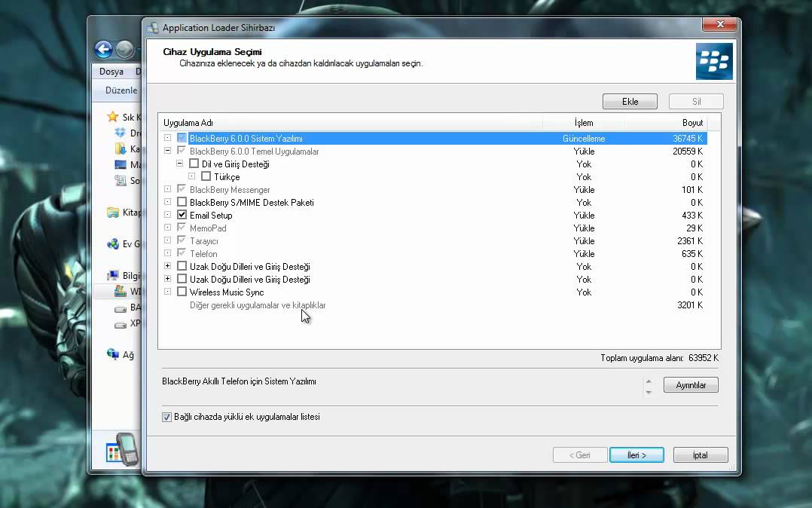The image size is (812, 508).
Task: Check the Türkçe language checkbox
Action: pos(206,176)
